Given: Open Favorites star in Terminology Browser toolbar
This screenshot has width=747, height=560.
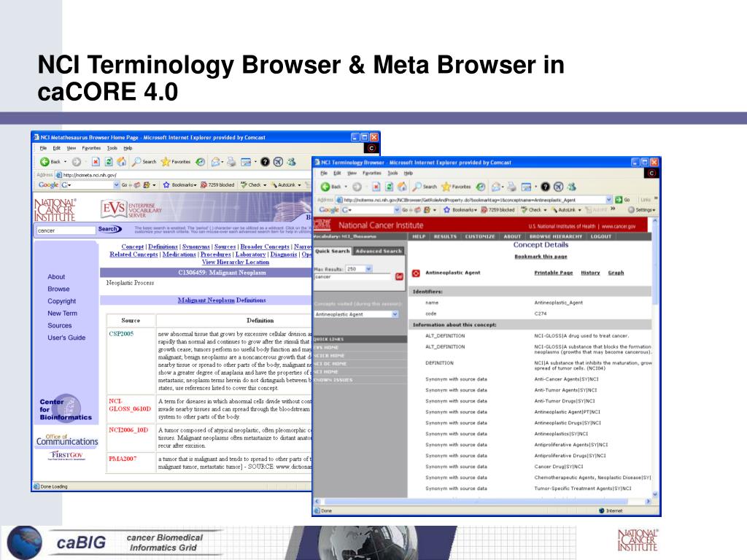Looking at the screenshot, I should (446, 187).
